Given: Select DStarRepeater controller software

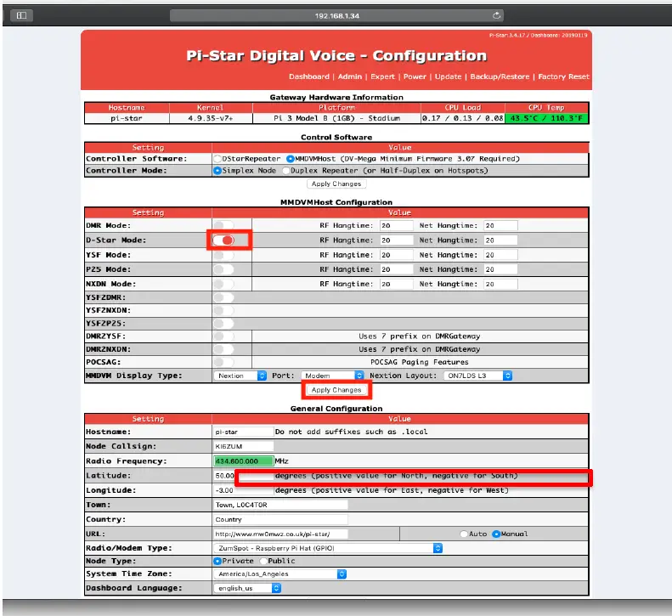Looking at the screenshot, I should (217, 159).
